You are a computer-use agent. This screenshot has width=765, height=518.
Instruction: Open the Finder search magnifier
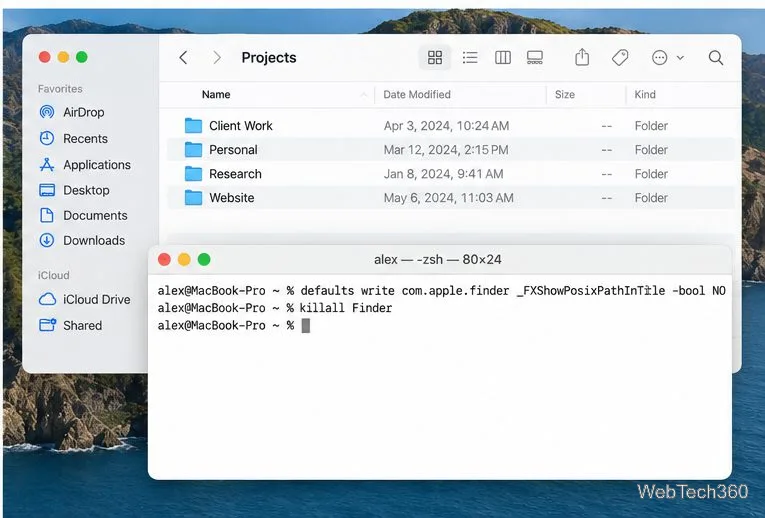tap(715, 58)
